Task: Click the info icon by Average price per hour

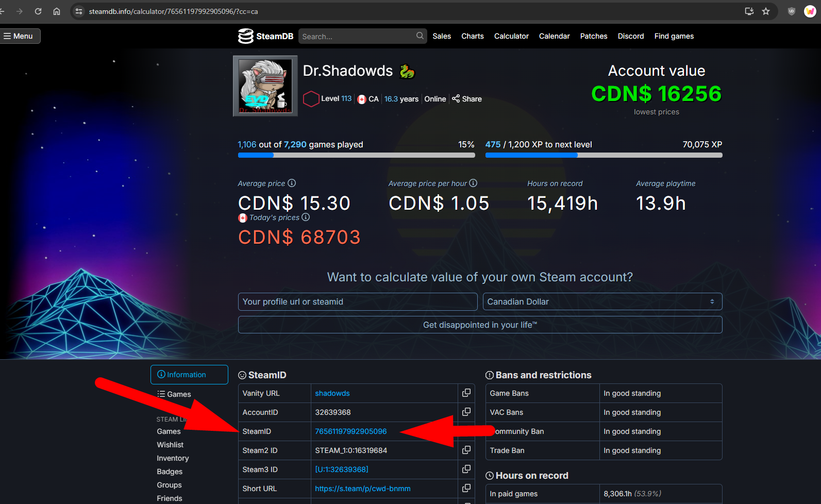Action: pyautogui.click(x=473, y=183)
